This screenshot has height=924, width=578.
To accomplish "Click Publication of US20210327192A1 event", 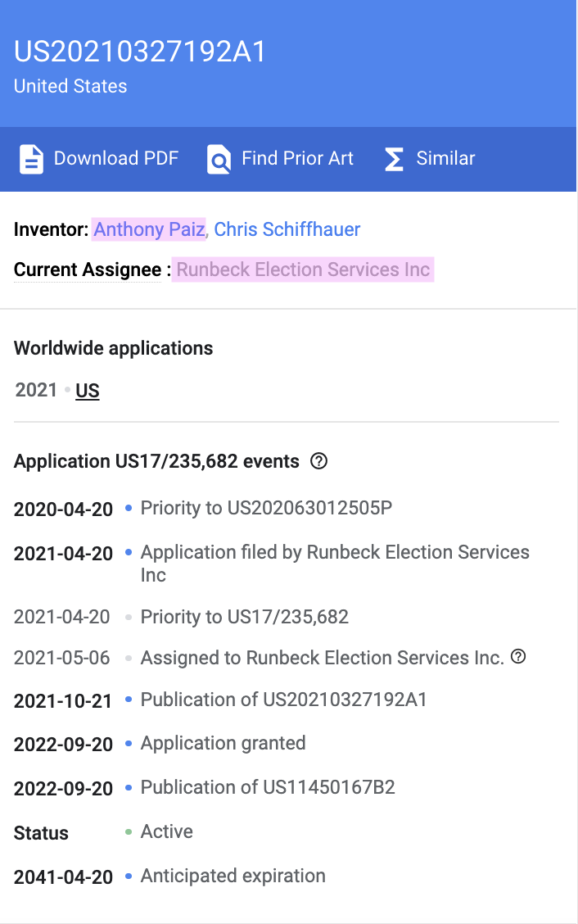I will click(x=283, y=700).
